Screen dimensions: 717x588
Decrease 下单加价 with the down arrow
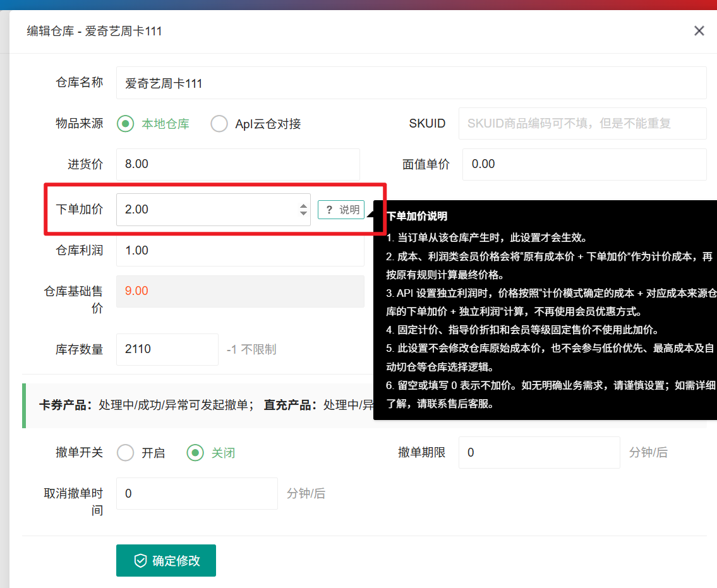[x=303, y=213]
